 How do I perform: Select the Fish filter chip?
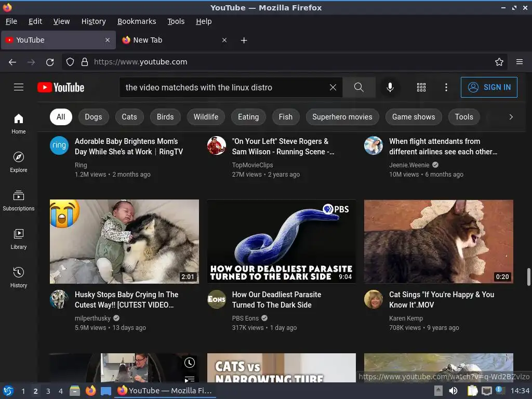(x=286, y=117)
